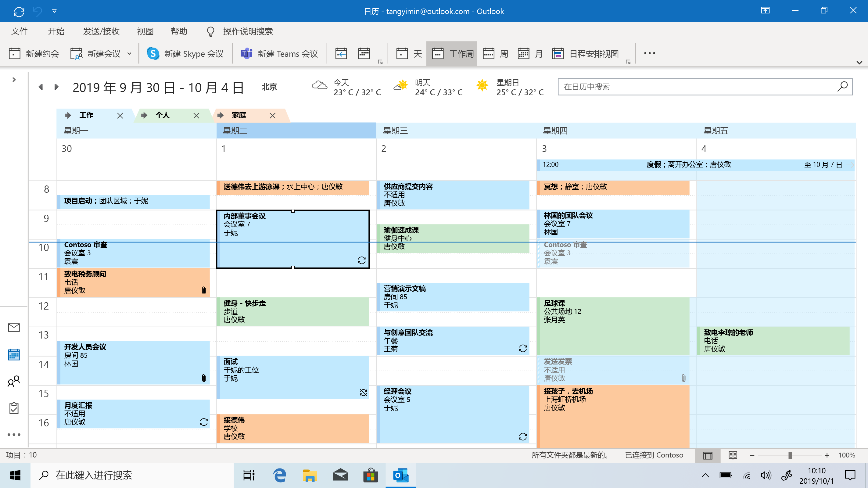Switch to Schedule view (日程安排视图)

pyautogui.click(x=586, y=54)
